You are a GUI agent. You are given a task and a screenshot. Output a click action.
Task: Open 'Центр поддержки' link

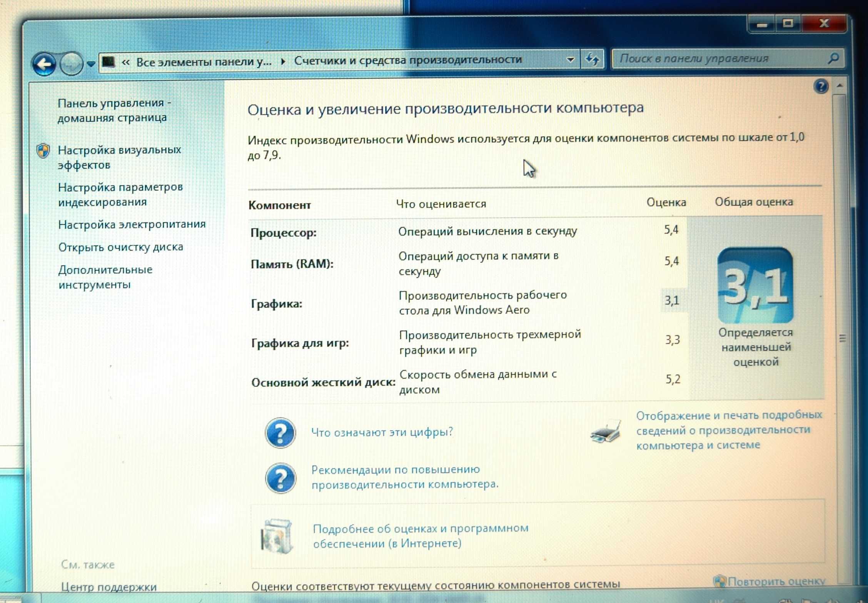click(109, 587)
